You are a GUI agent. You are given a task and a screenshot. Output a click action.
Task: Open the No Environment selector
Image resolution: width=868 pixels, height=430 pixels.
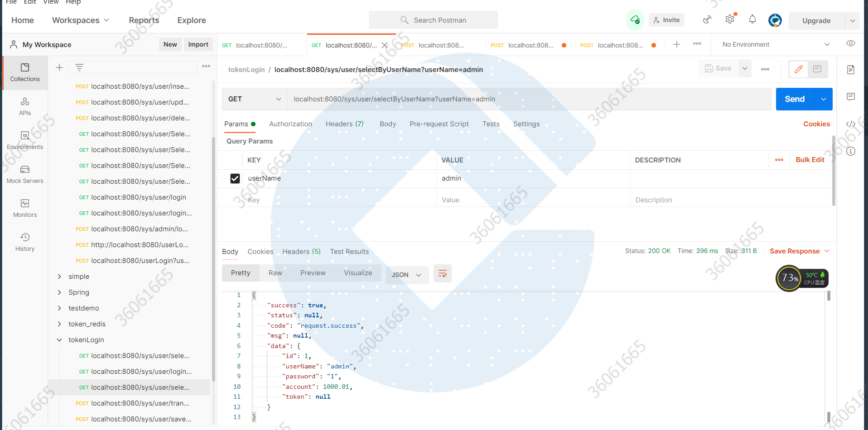tap(776, 44)
